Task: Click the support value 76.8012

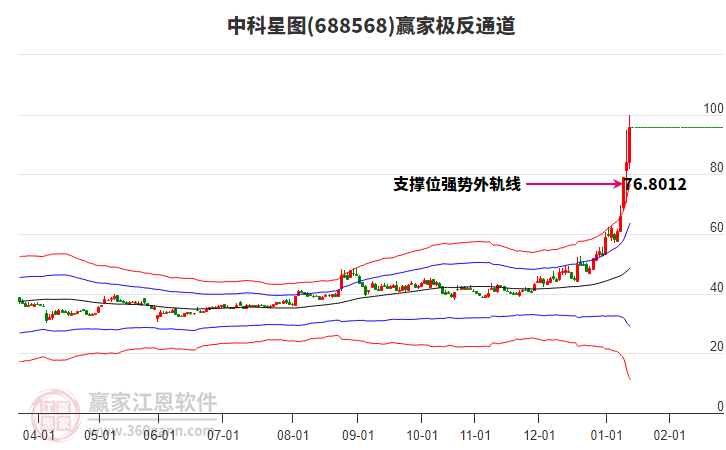Action: point(655,184)
